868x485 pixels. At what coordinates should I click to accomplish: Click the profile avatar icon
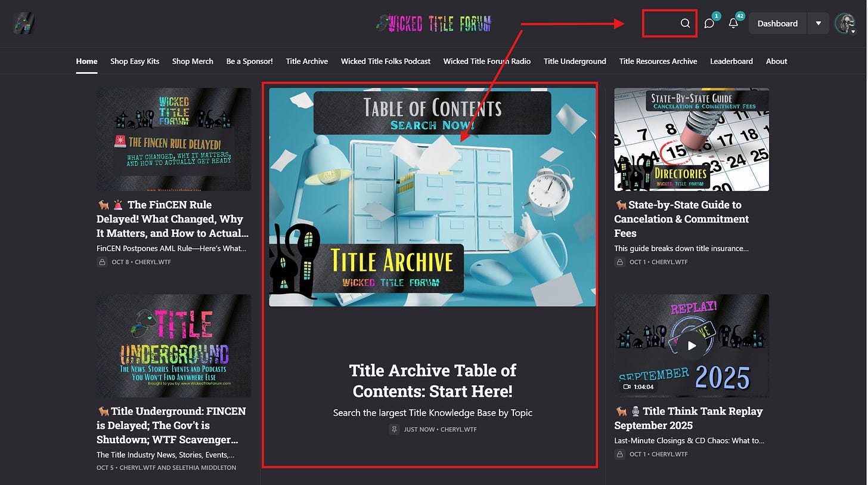(844, 23)
